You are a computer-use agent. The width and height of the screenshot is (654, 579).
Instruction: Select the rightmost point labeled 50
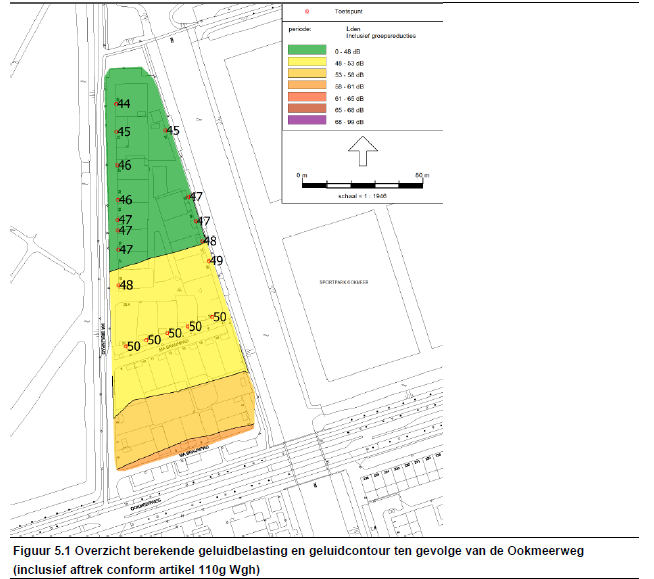pos(213,318)
